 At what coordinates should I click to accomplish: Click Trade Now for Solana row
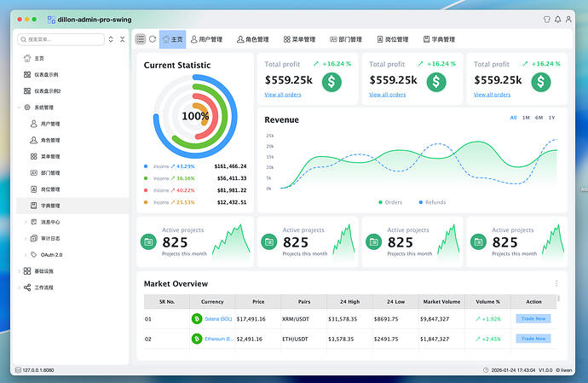pyautogui.click(x=533, y=318)
